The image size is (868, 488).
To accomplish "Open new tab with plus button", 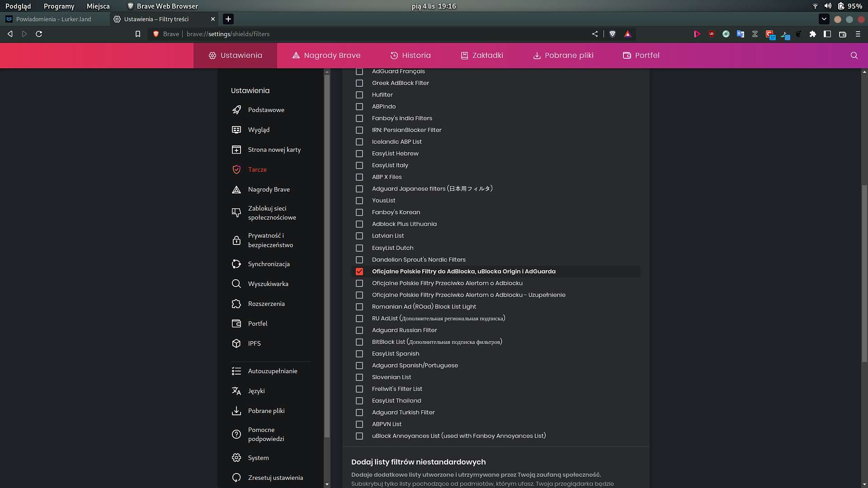I will click(x=228, y=19).
